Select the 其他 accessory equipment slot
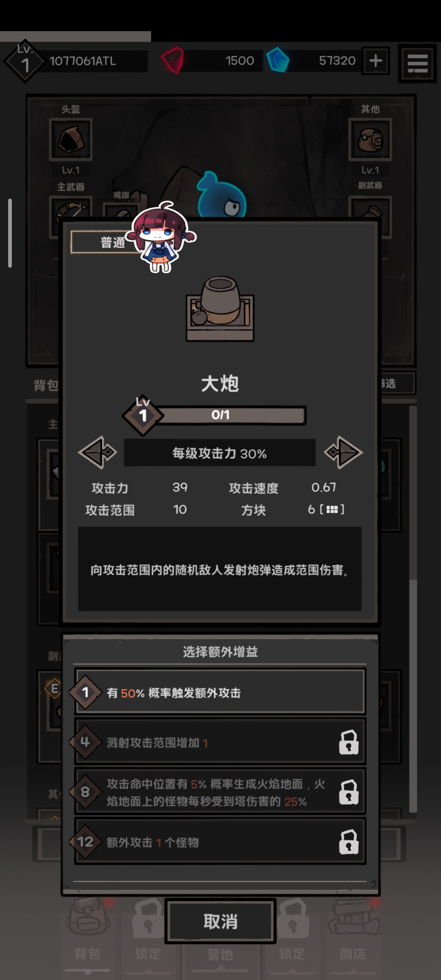Screen dimensions: 441x980 tap(370, 140)
